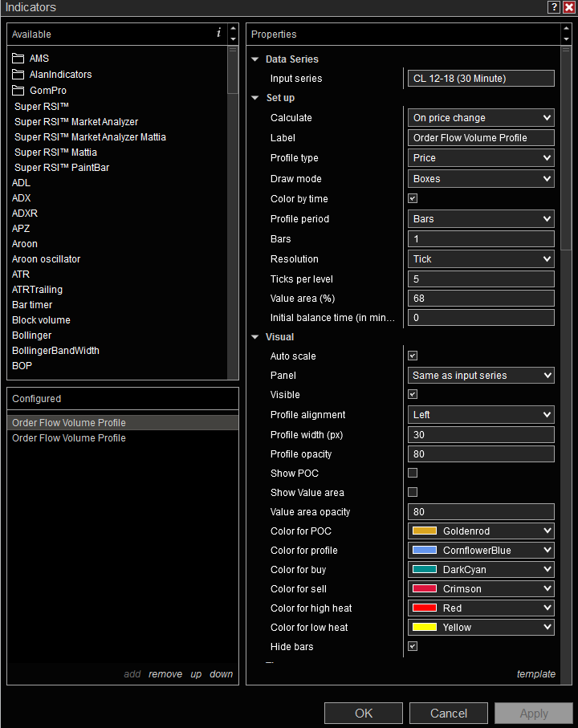
Task: Change Color for profile CornflowerBlue swatch
Action: [x=425, y=550]
